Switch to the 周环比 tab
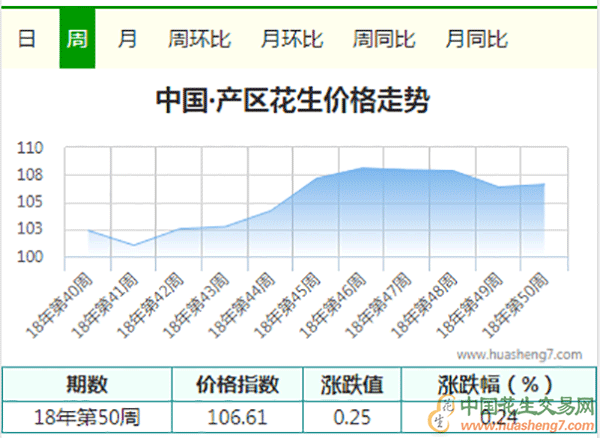600x438 pixels. coord(199,40)
